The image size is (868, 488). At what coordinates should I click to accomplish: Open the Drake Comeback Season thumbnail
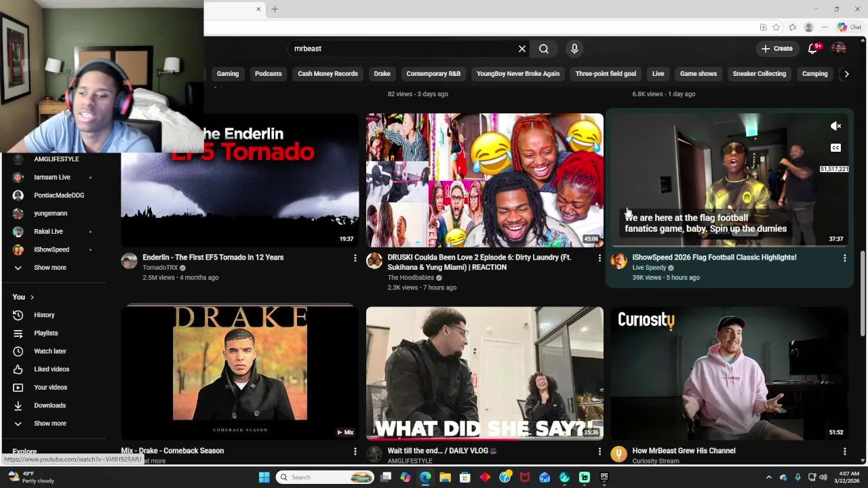point(240,373)
